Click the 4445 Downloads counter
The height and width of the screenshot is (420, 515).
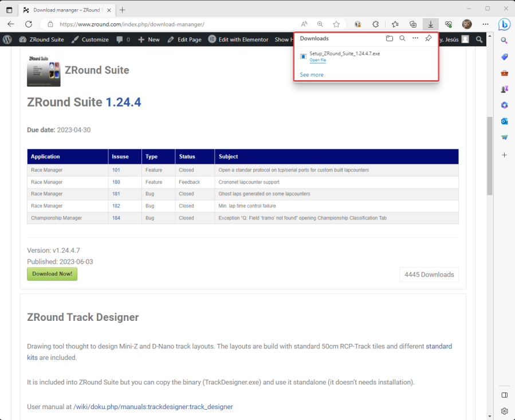(429, 274)
